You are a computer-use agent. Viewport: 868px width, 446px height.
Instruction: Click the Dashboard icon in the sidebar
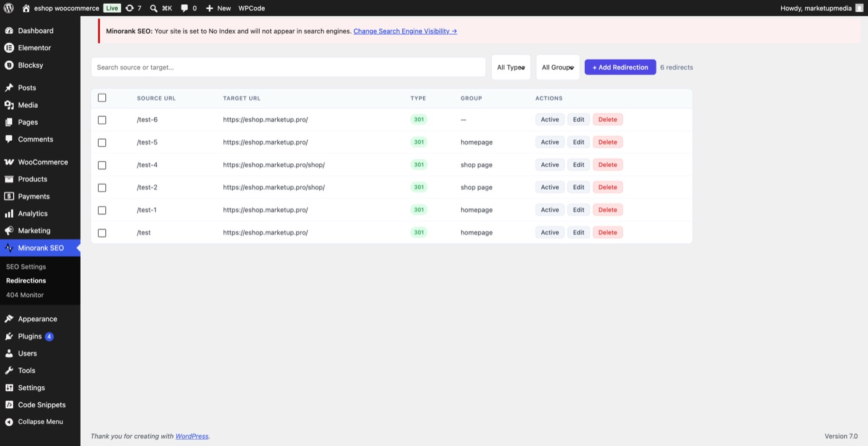coord(9,30)
